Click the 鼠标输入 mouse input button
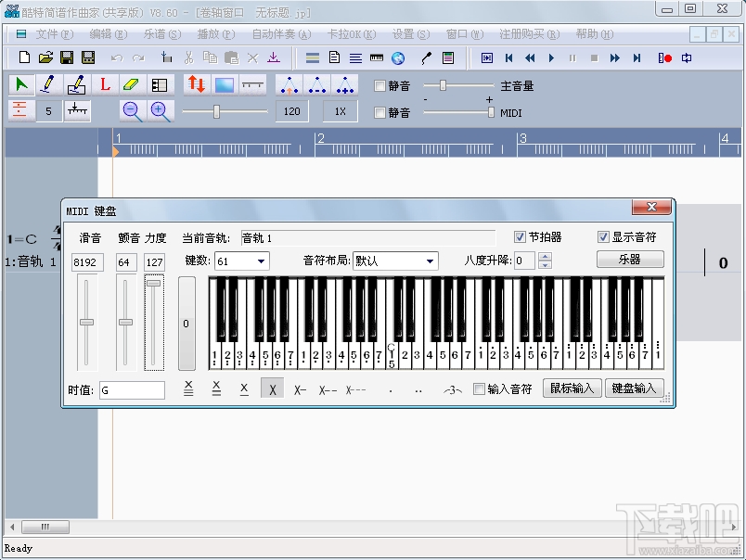 pyautogui.click(x=572, y=388)
